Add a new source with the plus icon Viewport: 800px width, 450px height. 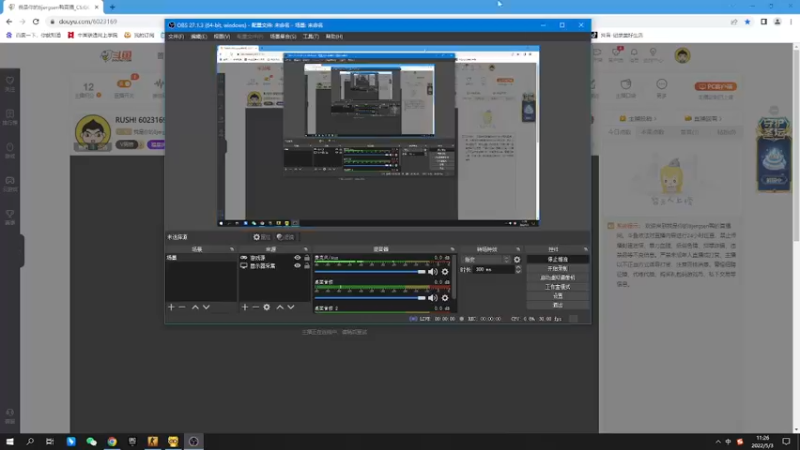click(244, 307)
